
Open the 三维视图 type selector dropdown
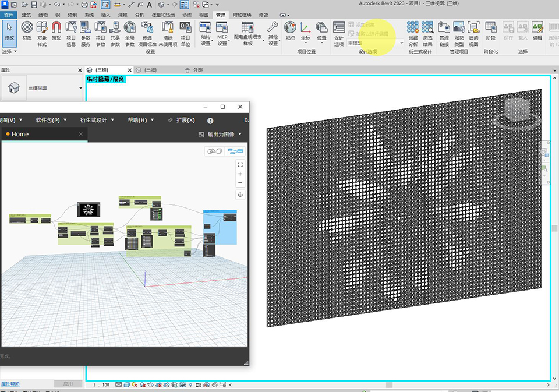[x=80, y=89]
